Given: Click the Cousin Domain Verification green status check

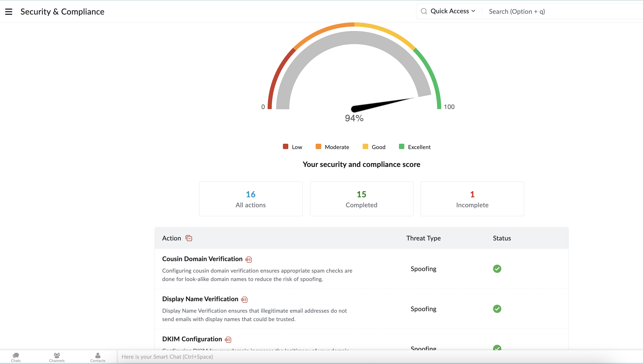Looking at the screenshot, I should pos(497,269).
